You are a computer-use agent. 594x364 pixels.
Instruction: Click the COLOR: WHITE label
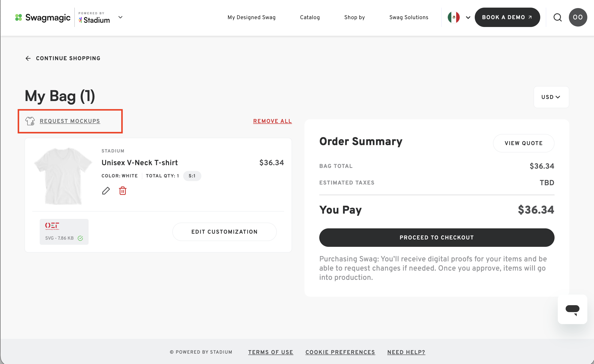click(x=119, y=176)
